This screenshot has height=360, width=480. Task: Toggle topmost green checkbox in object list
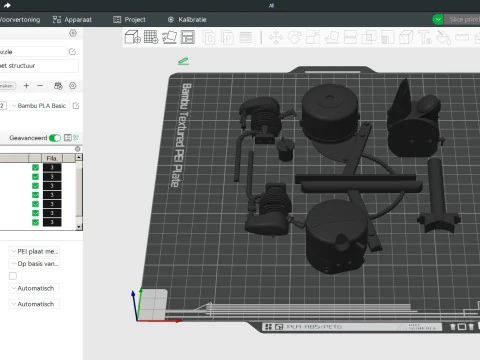35,167
